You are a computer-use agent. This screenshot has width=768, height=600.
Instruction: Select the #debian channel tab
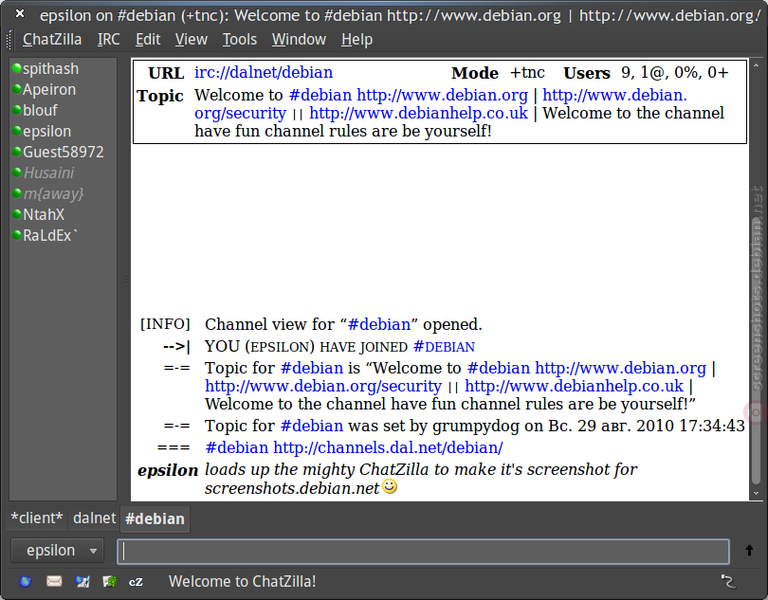tap(155, 519)
